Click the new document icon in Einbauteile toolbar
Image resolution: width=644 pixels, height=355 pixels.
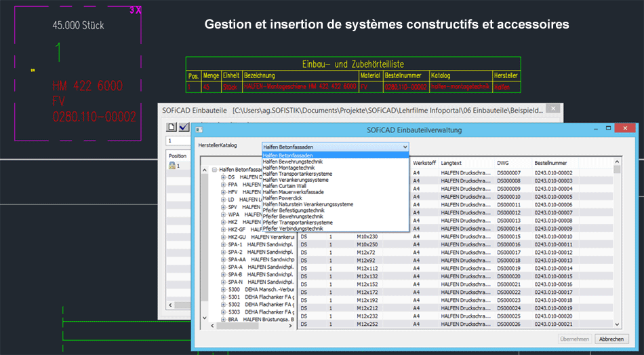tap(172, 128)
